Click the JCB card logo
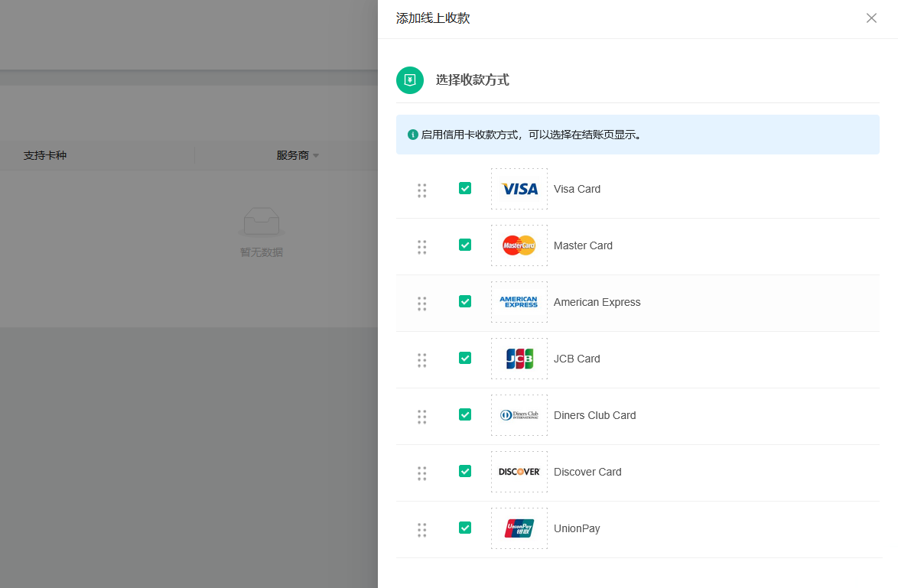The image size is (898, 588). point(519,359)
